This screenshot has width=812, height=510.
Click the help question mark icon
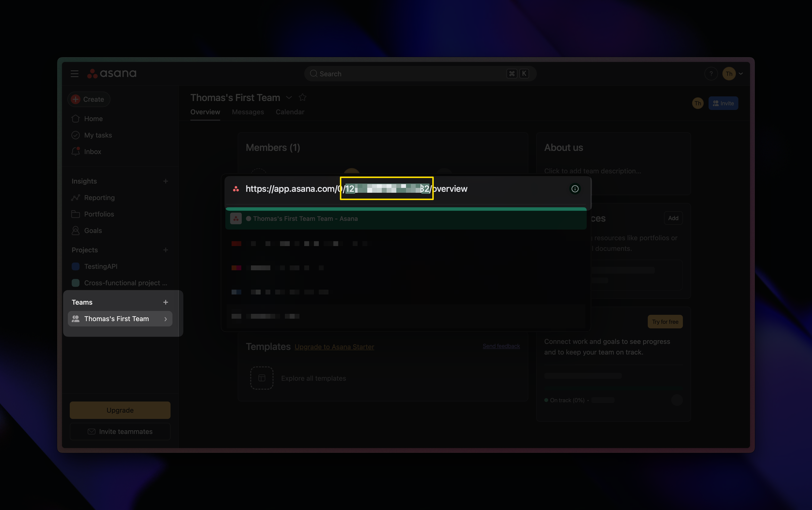(x=711, y=73)
